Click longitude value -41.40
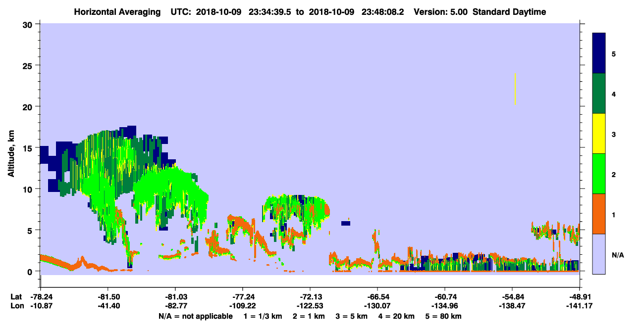Image resolution: width=644 pixels, height=330 pixels. [107, 306]
